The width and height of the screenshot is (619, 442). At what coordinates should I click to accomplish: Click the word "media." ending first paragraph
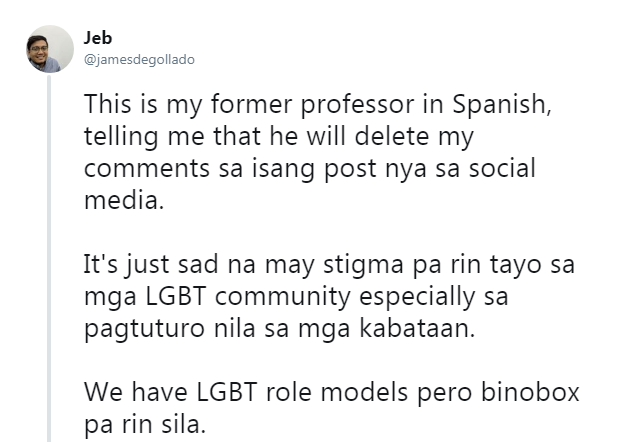coord(124,200)
